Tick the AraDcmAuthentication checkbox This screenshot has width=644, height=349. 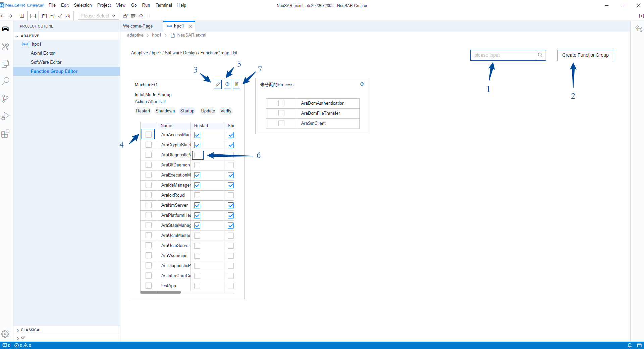coord(281,103)
